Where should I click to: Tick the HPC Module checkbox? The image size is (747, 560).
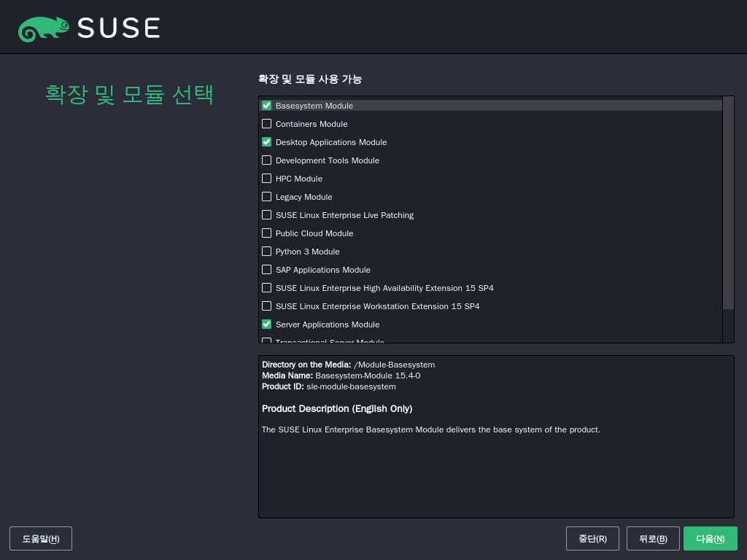[267, 179]
